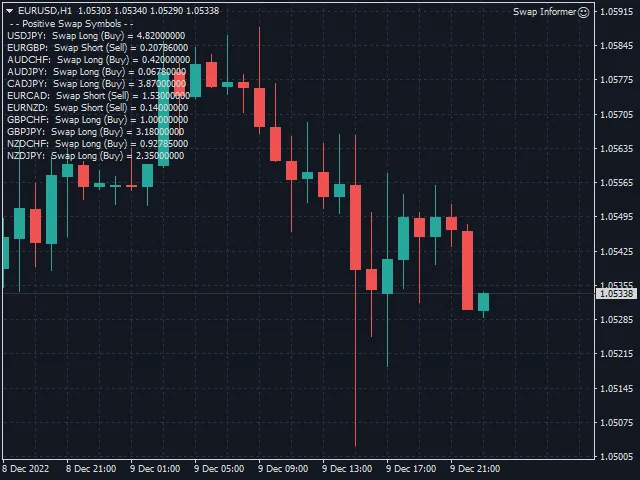The height and width of the screenshot is (480, 640).
Task: Click the current price label 1.05338
Action: (616, 293)
